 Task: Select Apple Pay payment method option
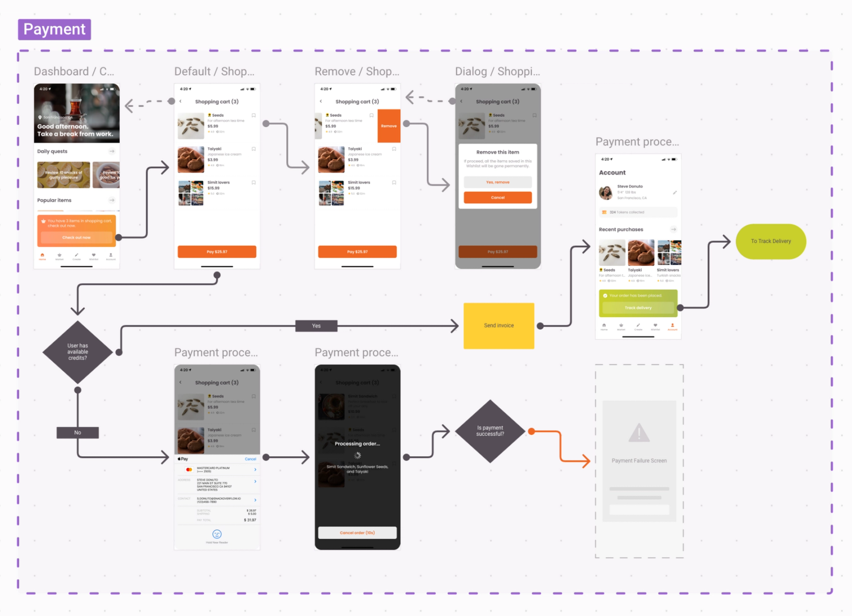tap(182, 459)
